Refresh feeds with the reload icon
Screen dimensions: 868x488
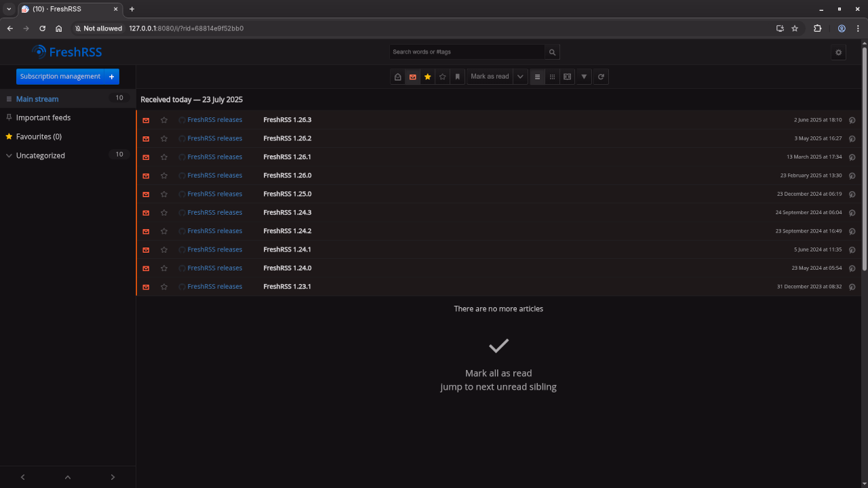(x=601, y=77)
